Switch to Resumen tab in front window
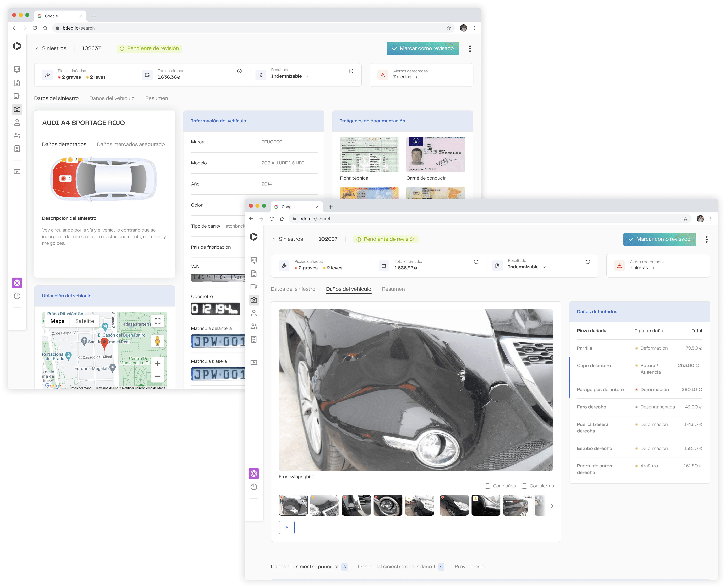The width and height of the screenshot is (726, 588). [x=393, y=289]
